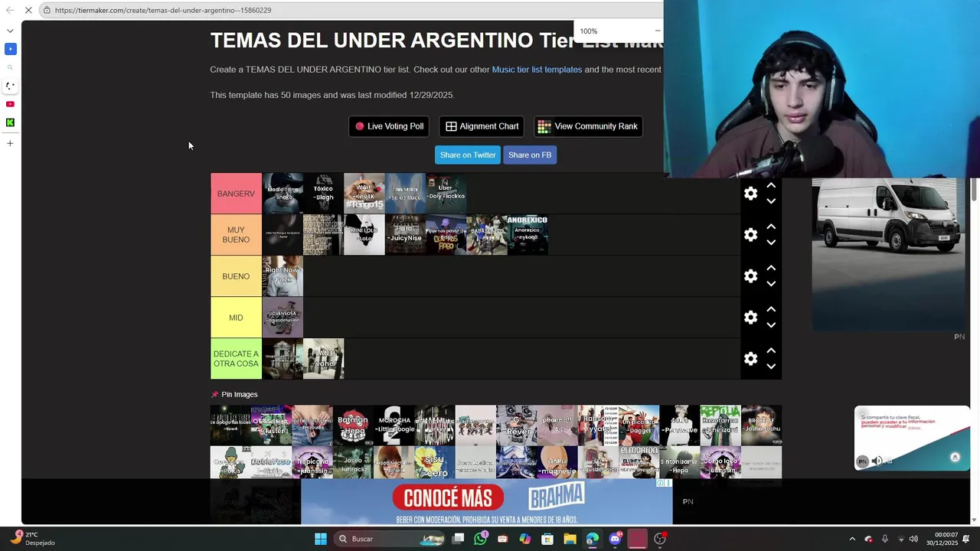Share tier list on FB
The width and height of the screenshot is (980, 551).
pos(530,155)
